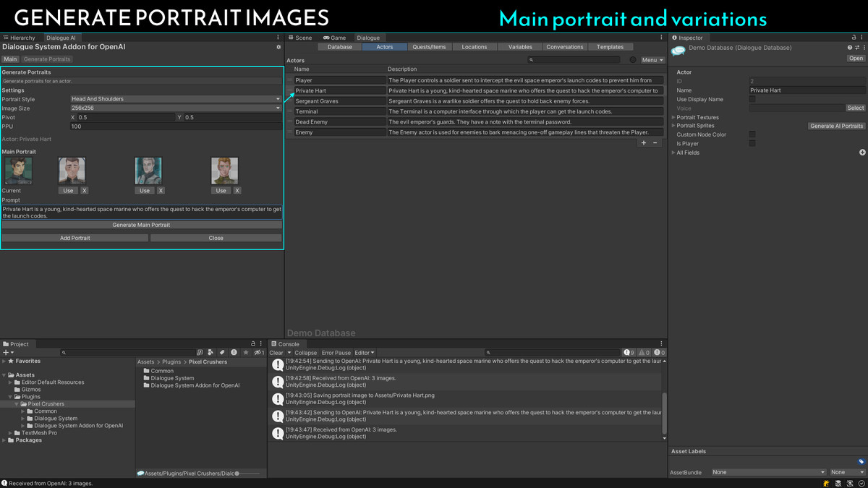
Task: Open Inspector help icon for Demo Database
Action: coord(850,48)
